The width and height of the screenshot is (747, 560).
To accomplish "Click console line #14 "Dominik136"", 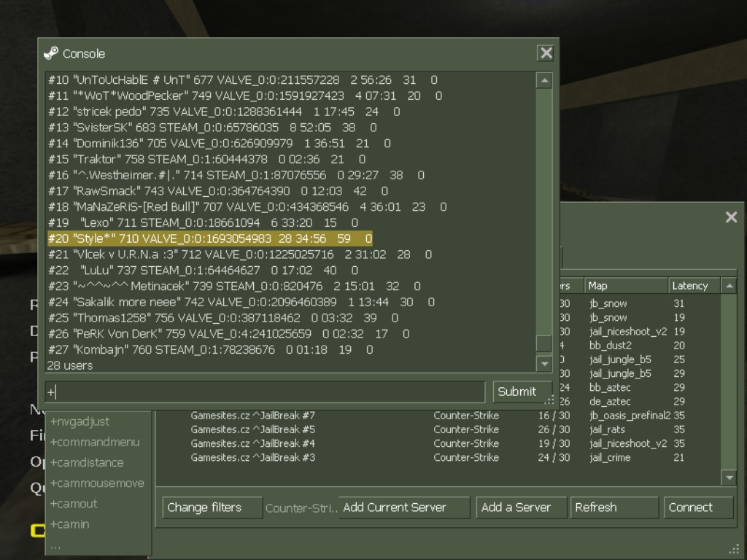I will click(219, 144).
